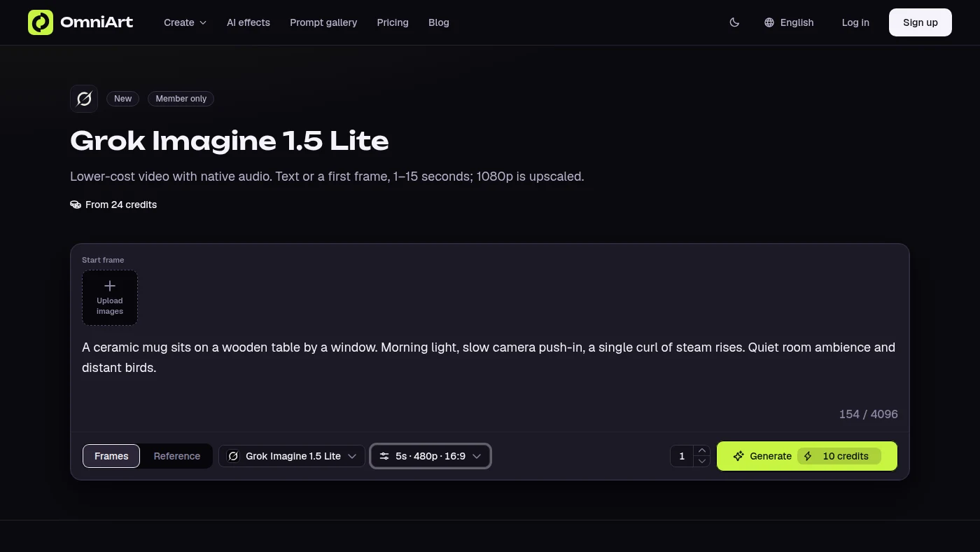The height and width of the screenshot is (552, 980).
Task: Increase the generation count with the up arrow
Action: point(702,450)
